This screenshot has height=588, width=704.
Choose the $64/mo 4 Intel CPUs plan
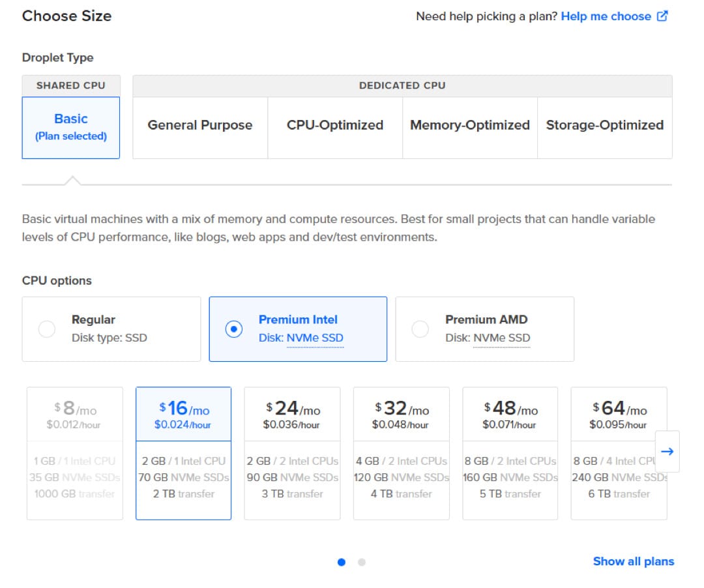point(613,453)
